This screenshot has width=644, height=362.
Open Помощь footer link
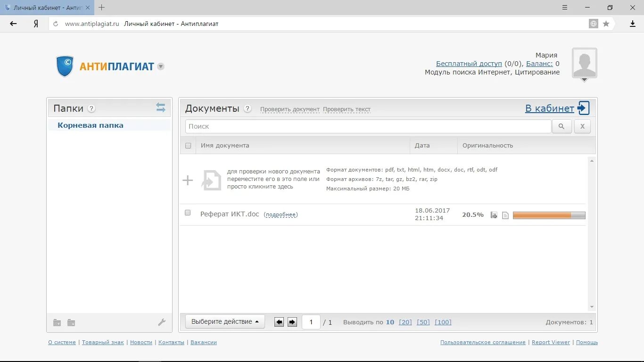point(587,342)
